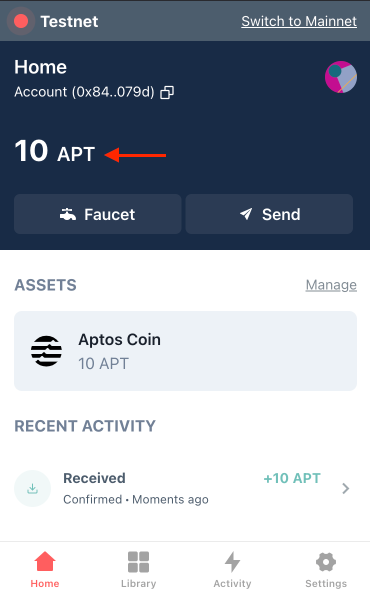The width and height of the screenshot is (370, 600).
Task: Click the Activity lightning bolt icon
Action: click(x=232, y=562)
